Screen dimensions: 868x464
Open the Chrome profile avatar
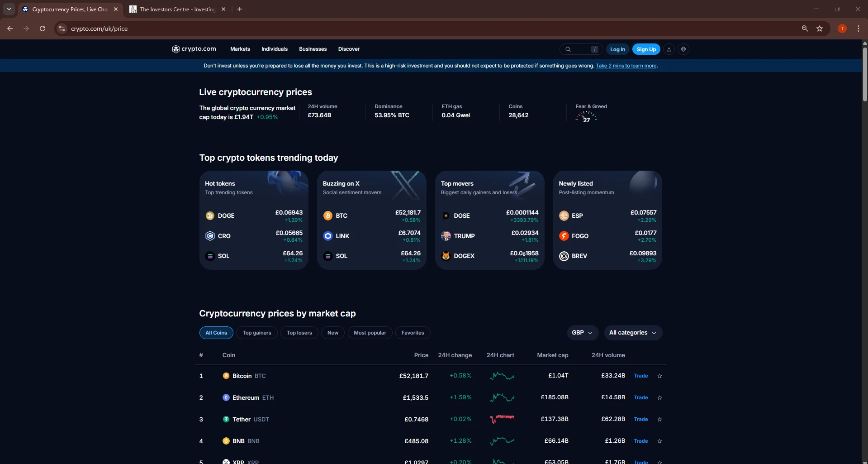click(x=842, y=29)
